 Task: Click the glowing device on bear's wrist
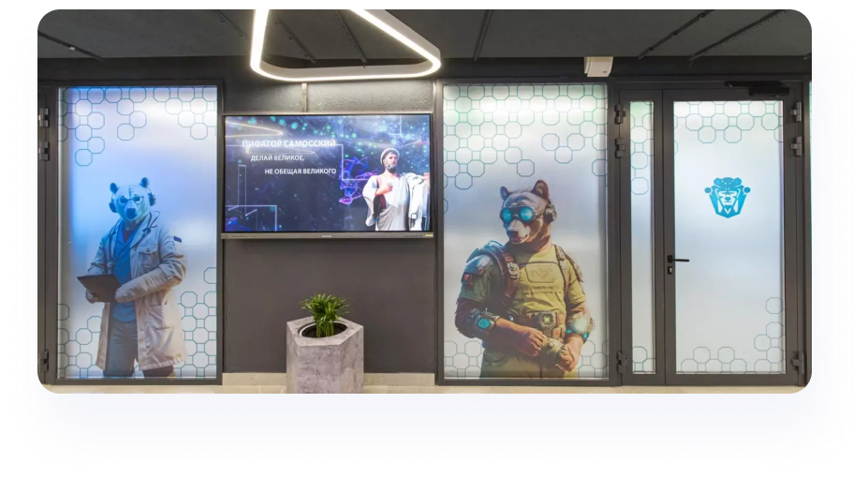482,321
